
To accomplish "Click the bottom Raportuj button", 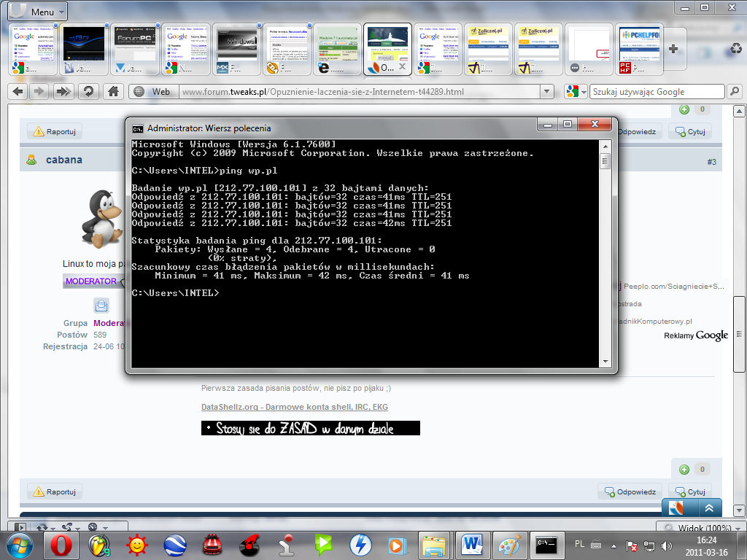I will tap(55, 491).
